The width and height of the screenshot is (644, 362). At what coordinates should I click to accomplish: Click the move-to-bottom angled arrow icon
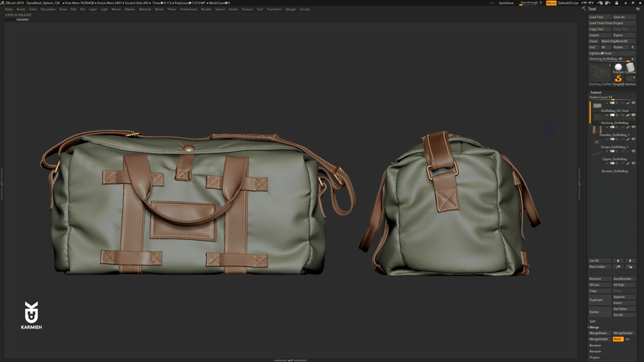click(x=630, y=267)
